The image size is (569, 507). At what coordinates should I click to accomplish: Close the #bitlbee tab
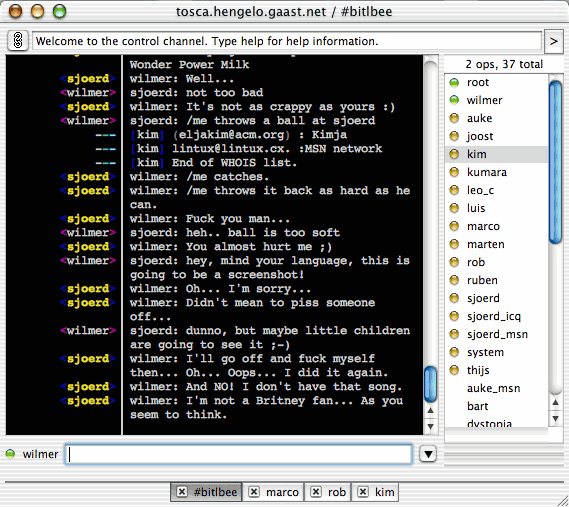pos(182,492)
